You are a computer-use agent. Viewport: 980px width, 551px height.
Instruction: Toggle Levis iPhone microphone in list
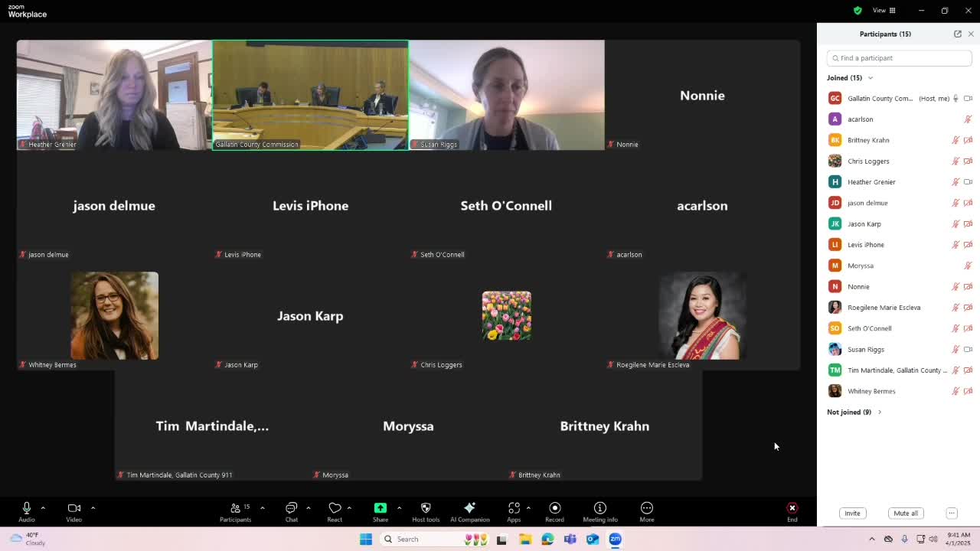tap(955, 245)
